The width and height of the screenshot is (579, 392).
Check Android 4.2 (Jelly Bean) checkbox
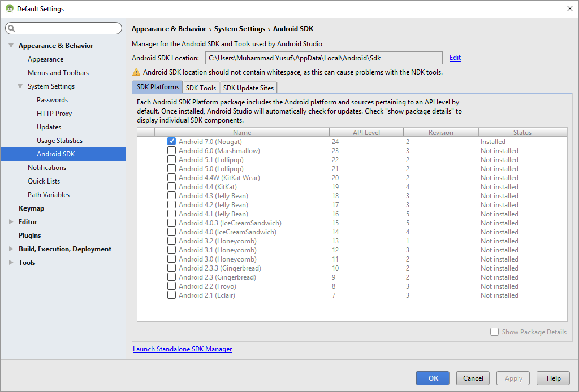pyautogui.click(x=171, y=204)
